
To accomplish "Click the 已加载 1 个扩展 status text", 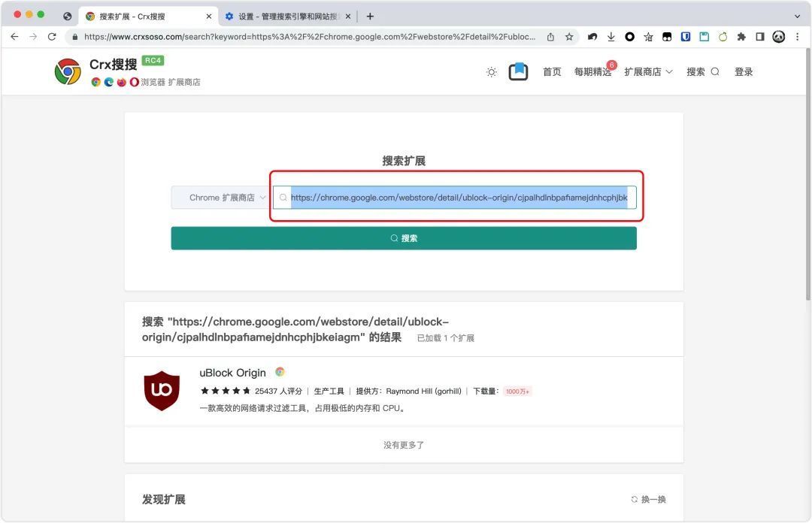I will coord(445,338).
